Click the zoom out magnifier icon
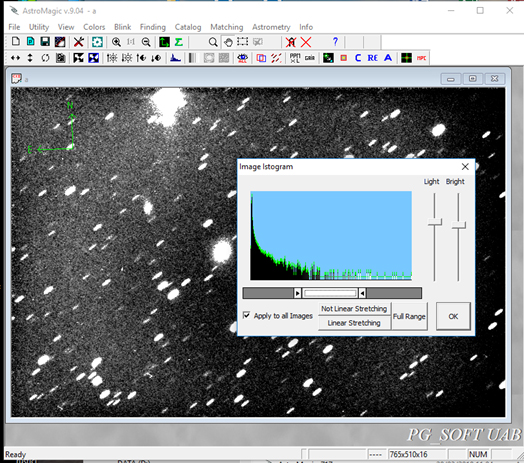The width and height of the screenshot is (524, 463). coord(146,42)
